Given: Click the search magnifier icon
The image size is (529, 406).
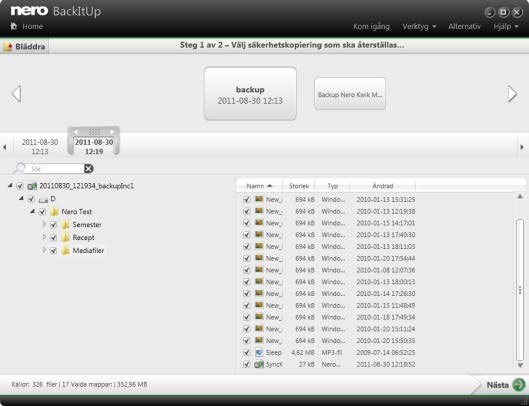Looking at the screenshot, I should point(20,168).
